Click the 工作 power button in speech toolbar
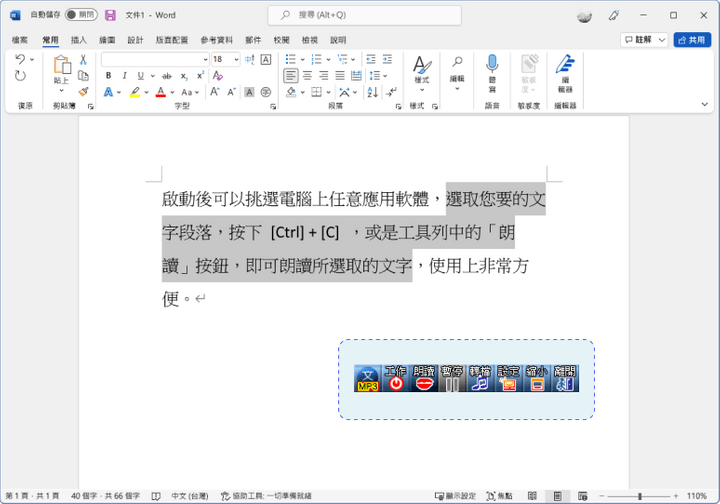720x504 pixels. pos(396,378)
